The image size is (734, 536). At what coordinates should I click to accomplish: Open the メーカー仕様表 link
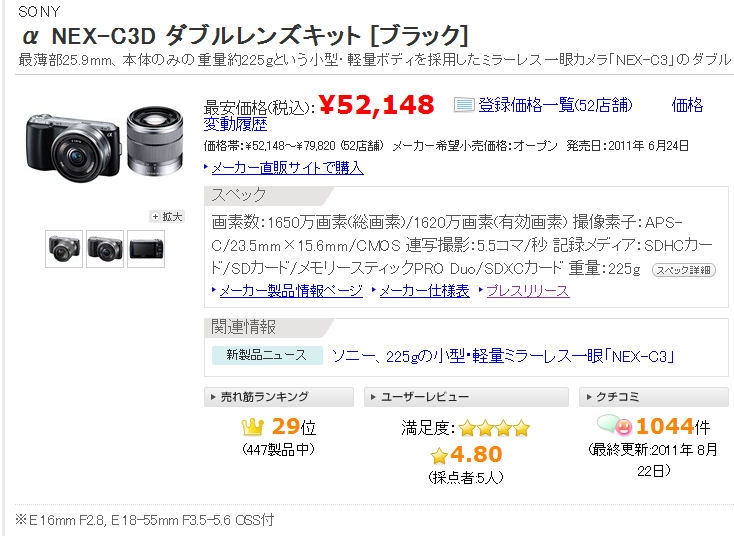tap(424, 291)
